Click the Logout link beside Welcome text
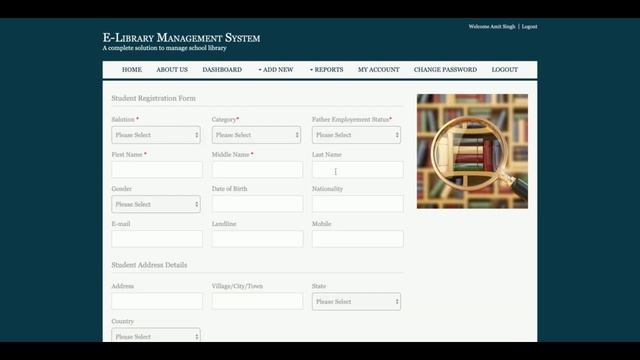Screen dimensions: 640x360 tap(529, 27)
